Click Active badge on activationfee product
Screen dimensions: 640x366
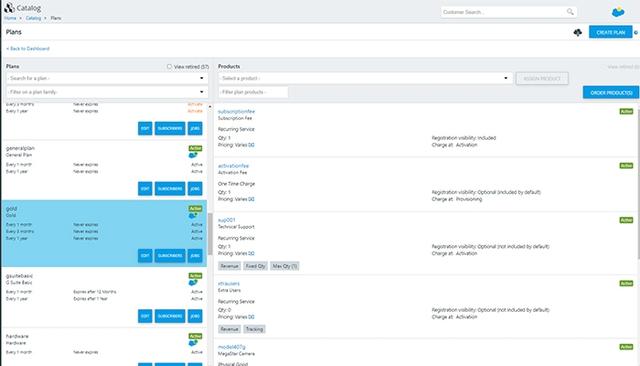click(x=626, y=166)
